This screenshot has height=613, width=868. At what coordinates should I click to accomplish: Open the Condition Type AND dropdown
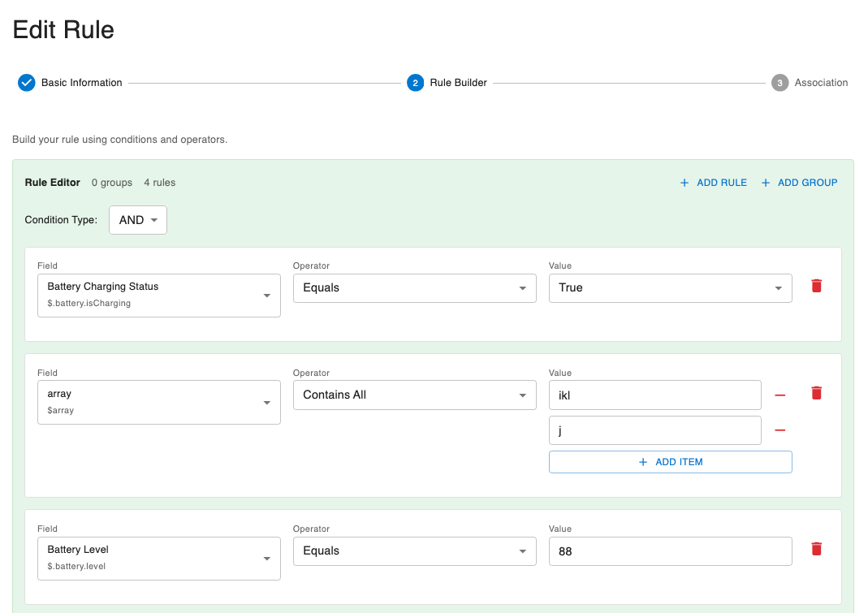tap(137, 219)
